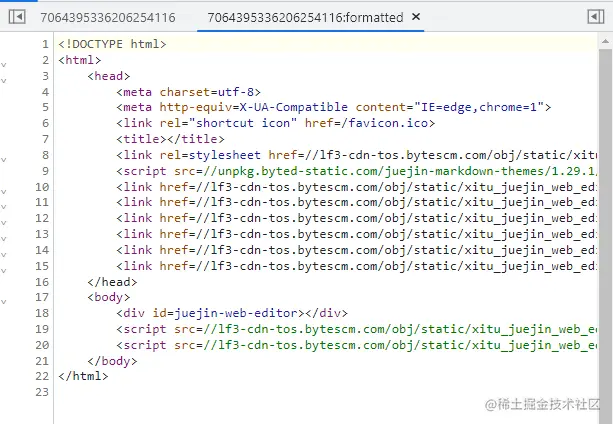Set breakpoint on line number 1
Viewport: 613px width, 424px height.
[45, 44]
